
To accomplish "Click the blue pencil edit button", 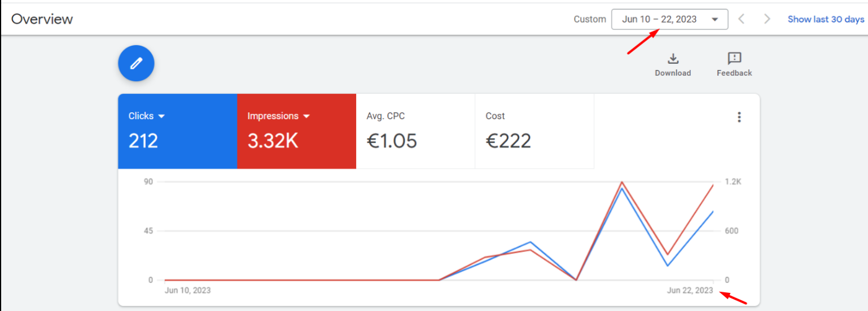I will 136,63.
